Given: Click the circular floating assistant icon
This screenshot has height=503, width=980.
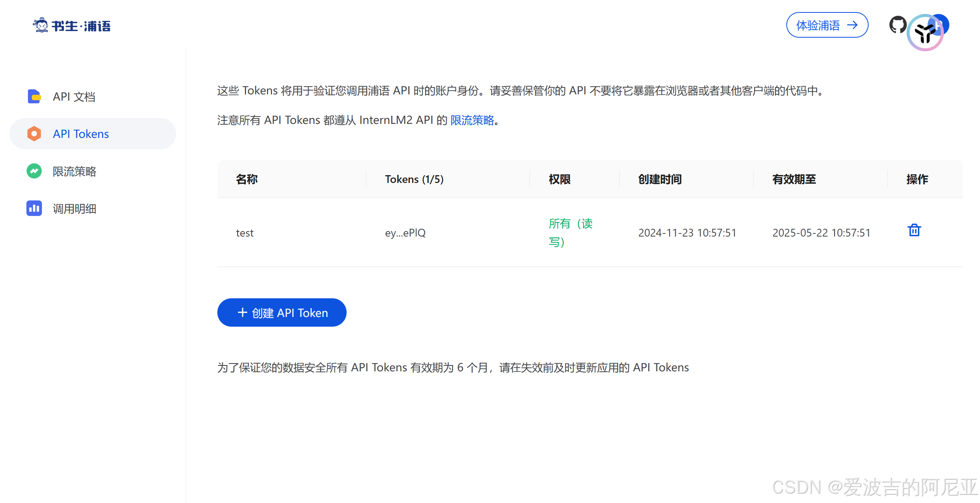Looking at the screenshot, I should tap(925, 33).
